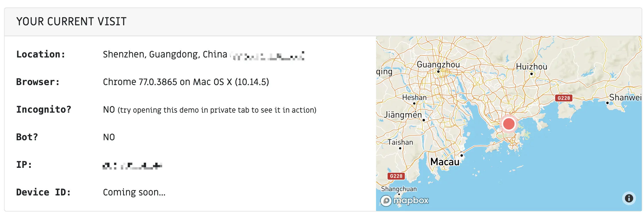Click the Shangchuan island label
The height and width of the screenshot is (219, 644).
click(399, 189)
